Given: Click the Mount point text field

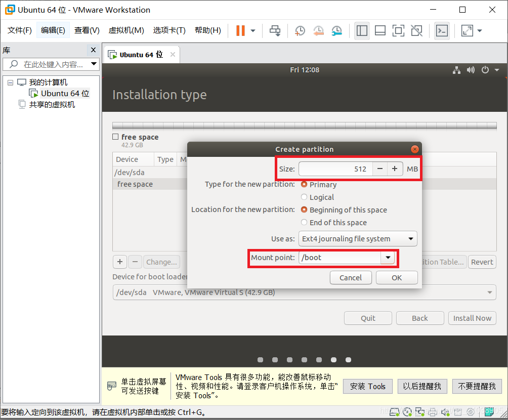Looking at the screenshot, I should click(x=340, y=258).
